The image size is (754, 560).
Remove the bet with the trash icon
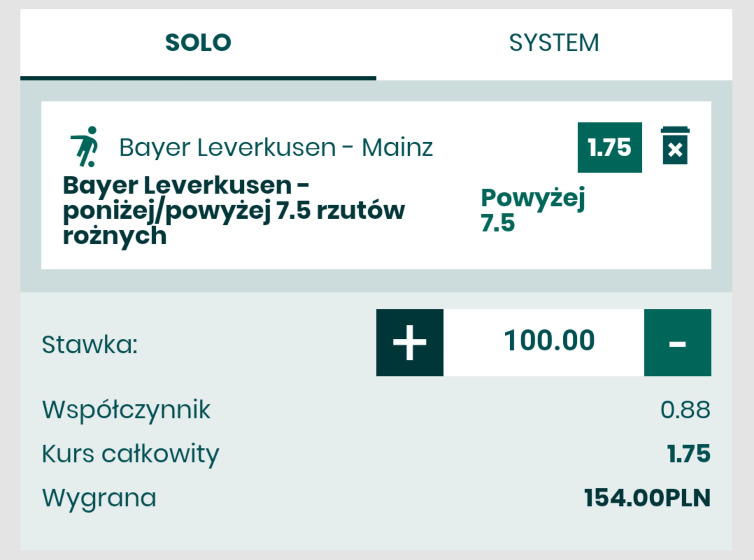675,146
